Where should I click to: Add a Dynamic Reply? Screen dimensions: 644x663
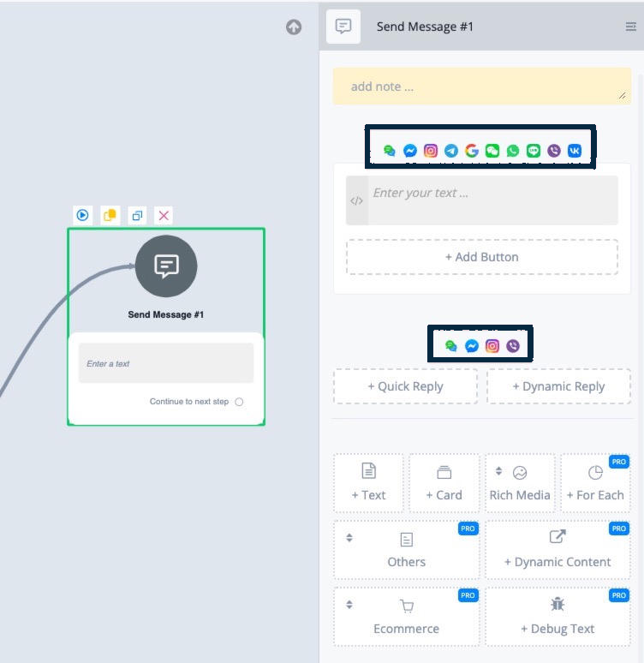(x=558, y=386)
